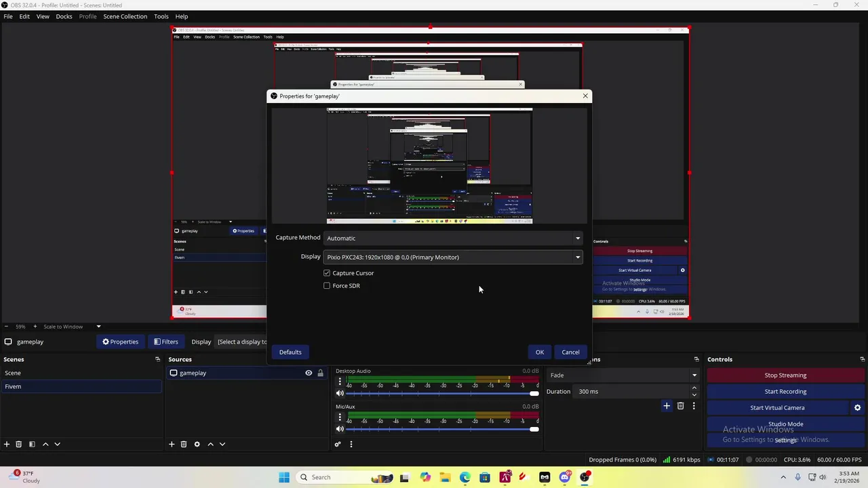Uncheck Capture Cursor checkbox
868x488 pixels.
pos(327,273)
